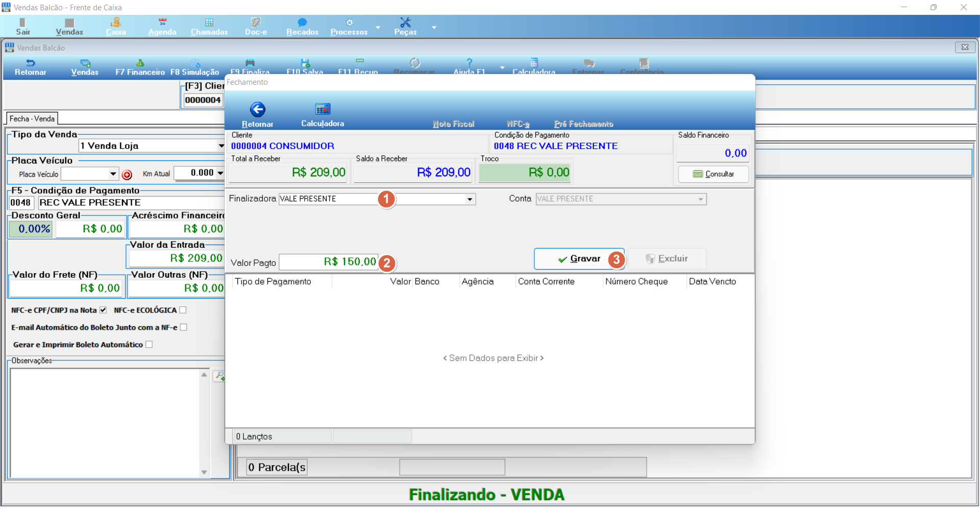Image resolution: width=980 pixels, height=508 pixels.
Task: Toggle Gerar e Imprimir Boleto Automático checkbox
Action: click(149, 345)
